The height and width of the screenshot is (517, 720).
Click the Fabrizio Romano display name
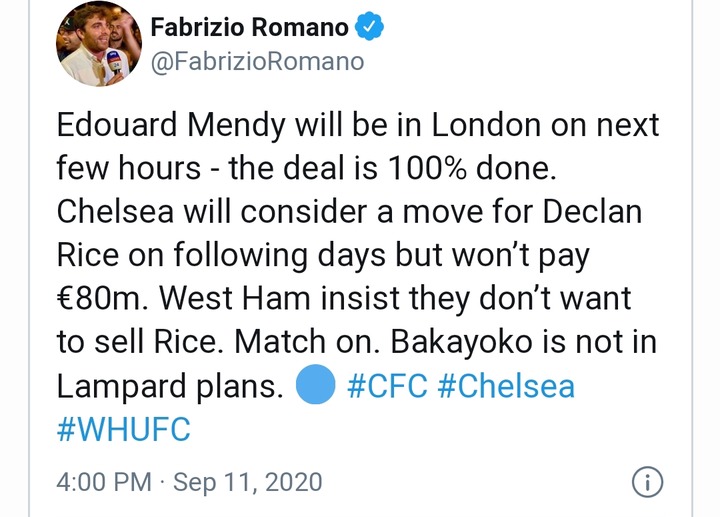click(249, 29)
